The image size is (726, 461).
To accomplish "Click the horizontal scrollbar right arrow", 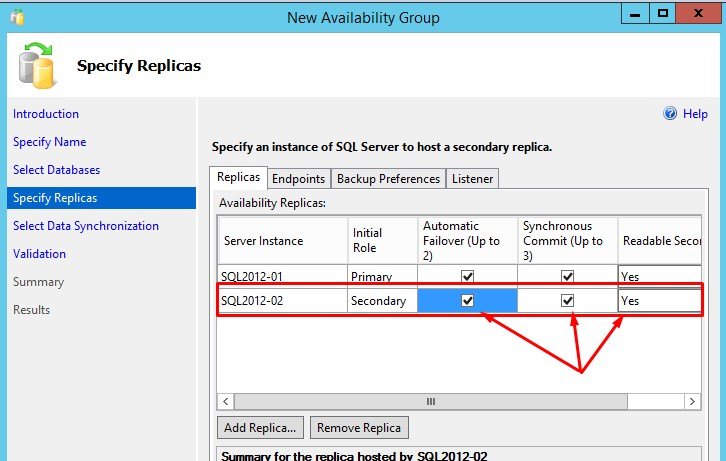I will click(692, 401).
